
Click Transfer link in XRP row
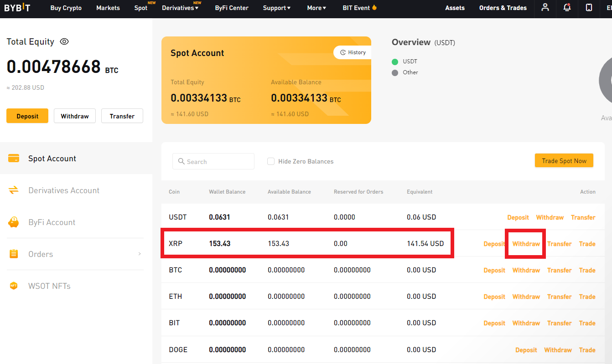click(x=560, y=244)
